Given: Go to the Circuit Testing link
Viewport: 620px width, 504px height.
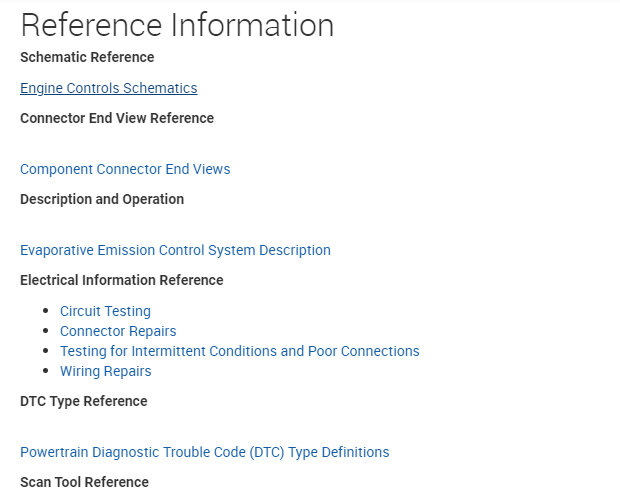Looking at the screenshot, I should pyautogui.click(x=105, y=311).
